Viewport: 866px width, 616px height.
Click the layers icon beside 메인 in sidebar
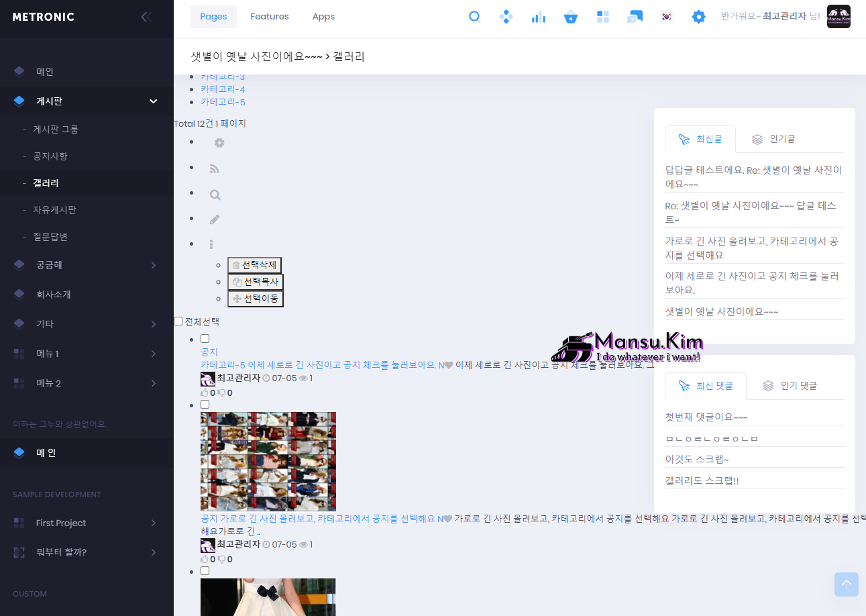pyautogui.click(x=19, y=72)
